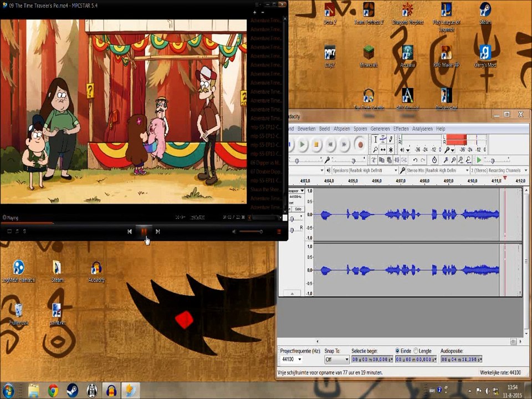The width and height of the screenshot is (532, 399).
Task: Open the Analyseren menu
Action: [422, 129]
